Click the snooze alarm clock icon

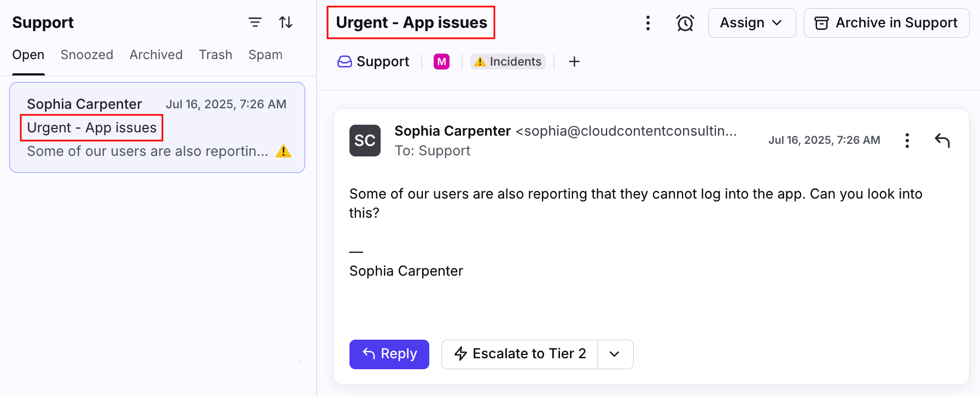pos(685,23)
